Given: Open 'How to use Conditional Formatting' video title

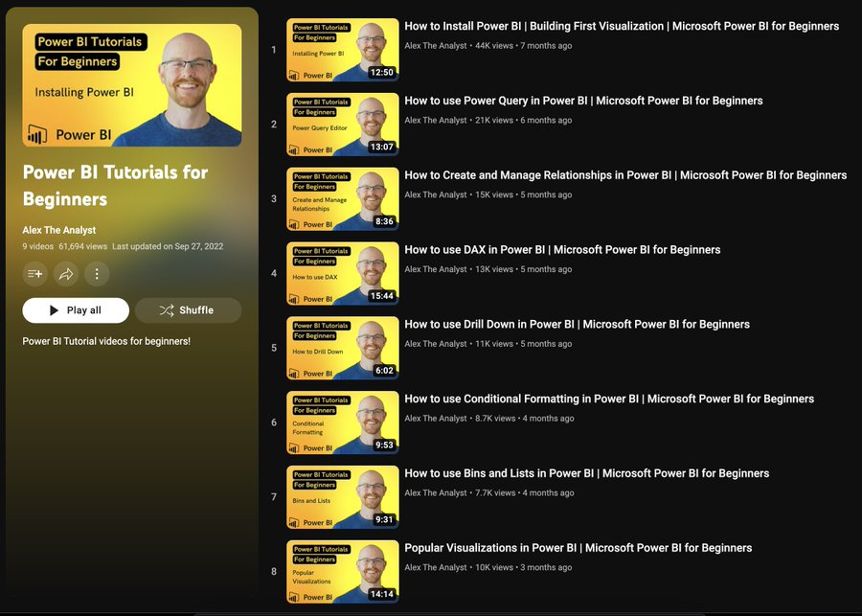Looking at the screenshot, I should tap(609, 399).
